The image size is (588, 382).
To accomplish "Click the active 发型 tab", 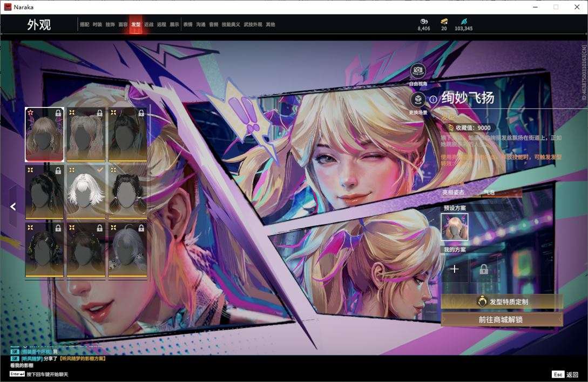I will pos(136,24).
